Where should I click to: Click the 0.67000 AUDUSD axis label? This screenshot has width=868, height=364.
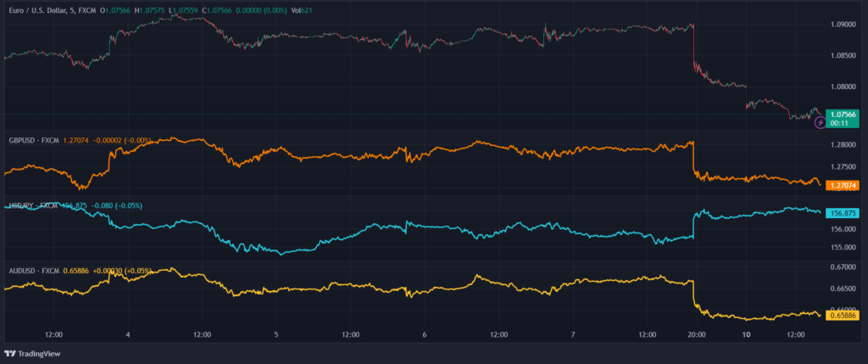843,267
